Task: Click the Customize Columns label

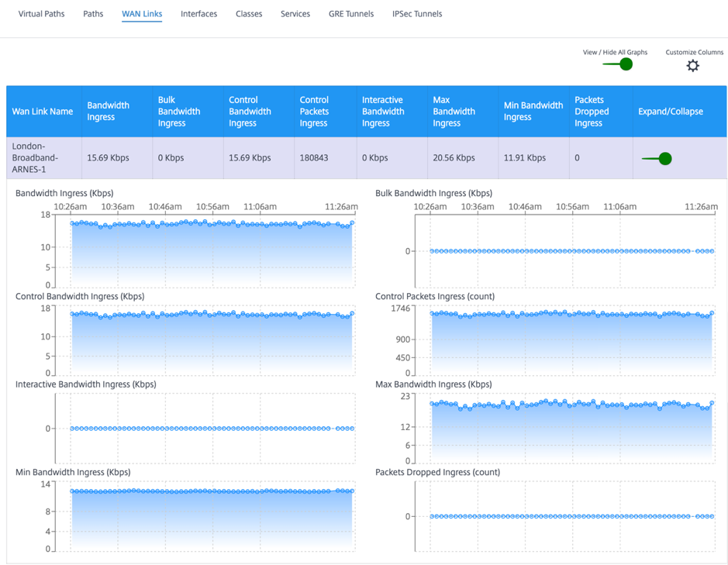Action: [x=694, y=52]
